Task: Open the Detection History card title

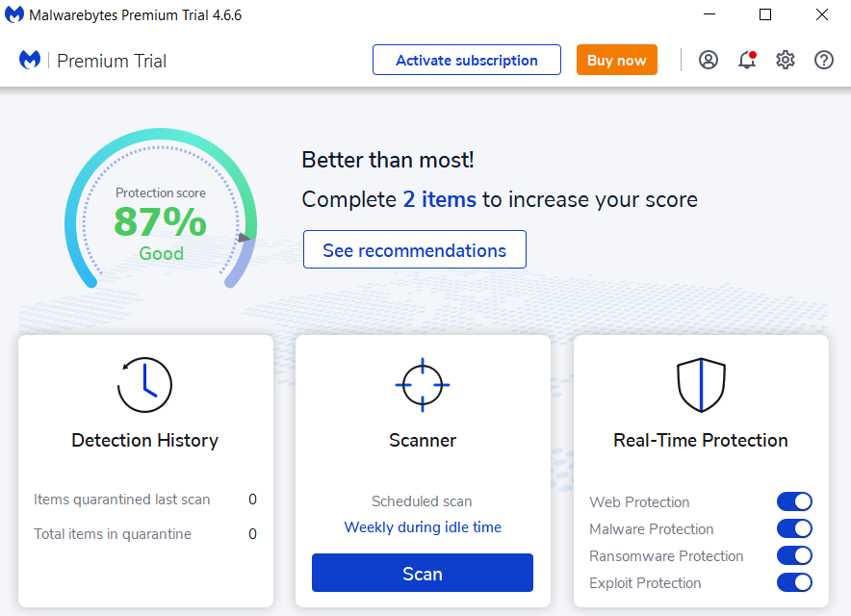Action: [x=145, y=440]
